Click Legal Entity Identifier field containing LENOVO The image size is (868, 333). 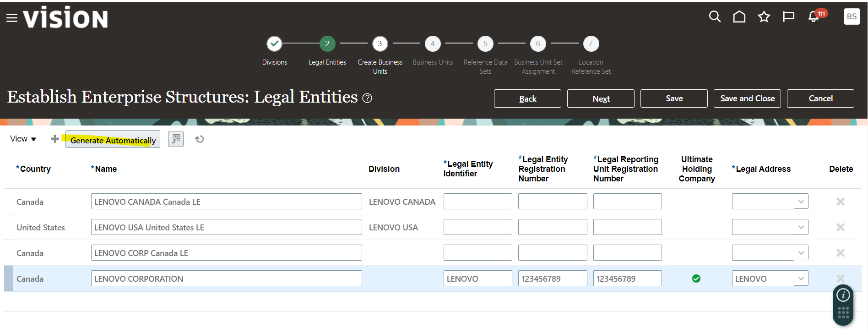[x=477, y=278]
